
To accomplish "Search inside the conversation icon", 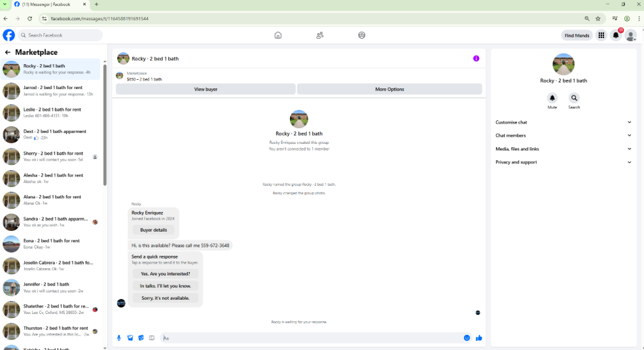I will click(x=574, y=98).
